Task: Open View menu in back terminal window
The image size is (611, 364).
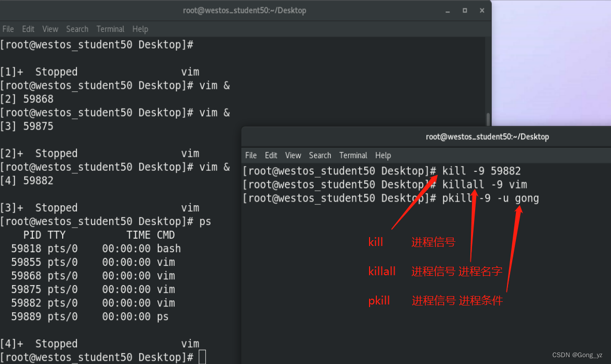Action: [x=50, y=29]
